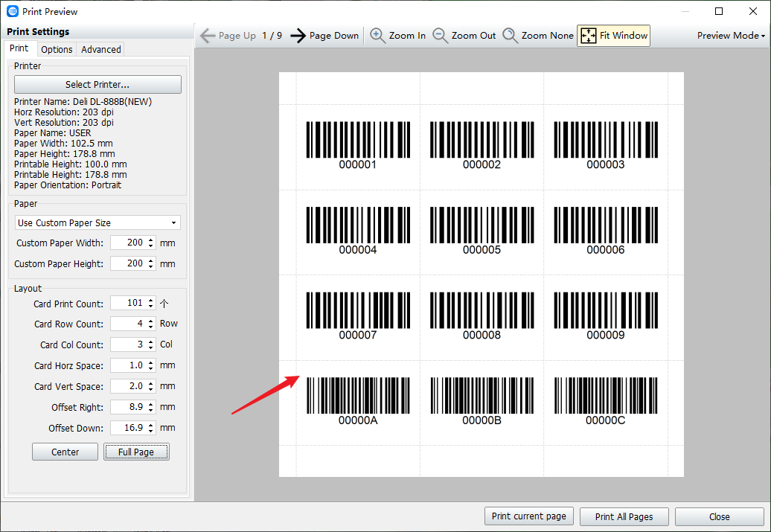Close the window with the title bar X
This screenshot has height=532, width=771.
coord(753,11)
